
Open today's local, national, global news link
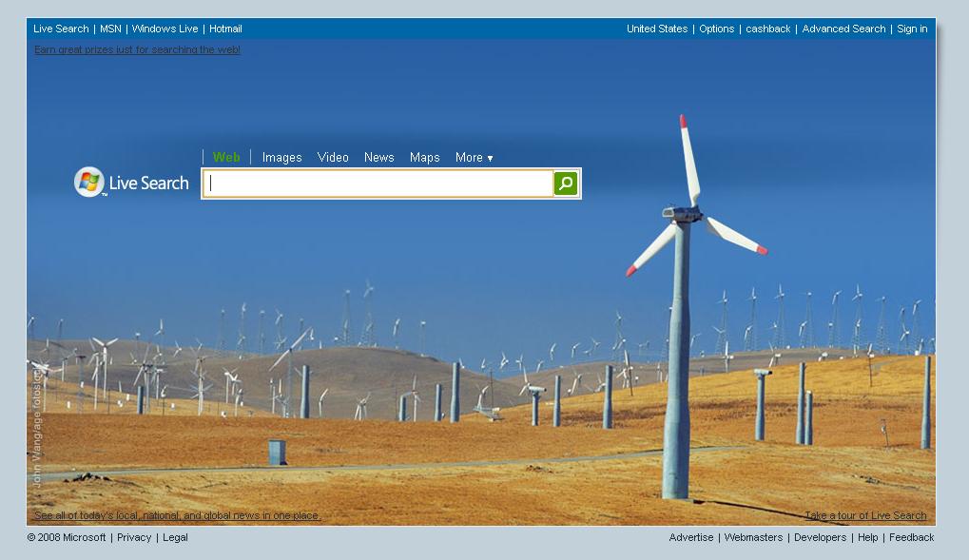[178, 515]
